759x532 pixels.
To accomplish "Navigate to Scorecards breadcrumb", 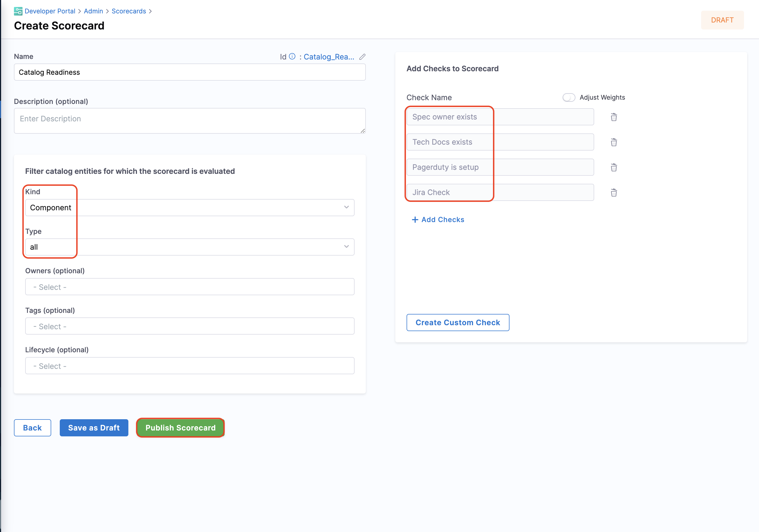I will pyautogui.click(x=129, y=11).
